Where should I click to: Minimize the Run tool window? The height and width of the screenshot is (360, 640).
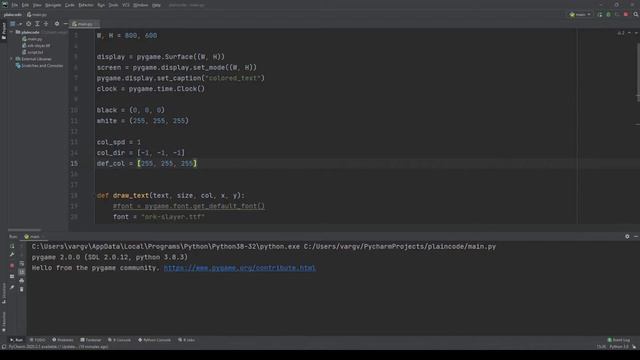636,236
